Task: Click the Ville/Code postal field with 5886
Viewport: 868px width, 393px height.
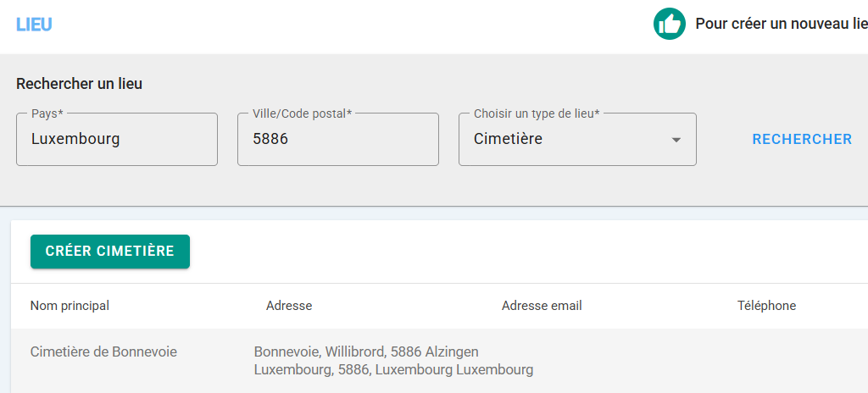Action: tap(337, 140)
